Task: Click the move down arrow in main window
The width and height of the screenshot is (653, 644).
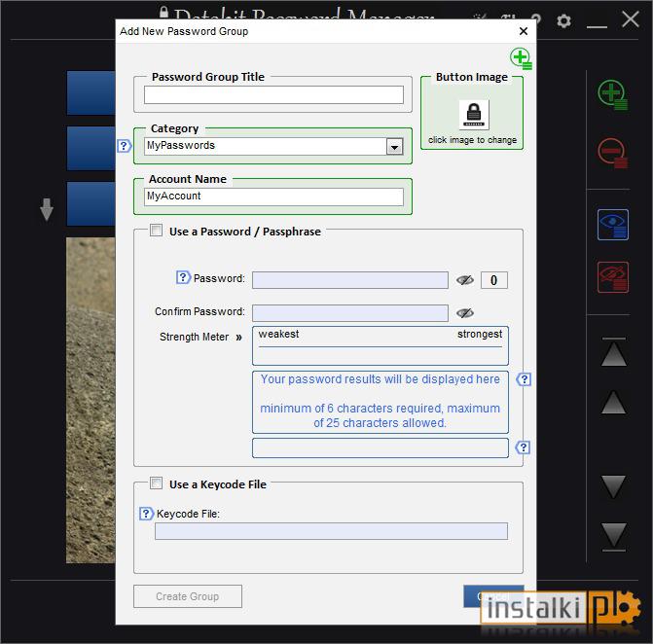Action: (x=613, y=486)
